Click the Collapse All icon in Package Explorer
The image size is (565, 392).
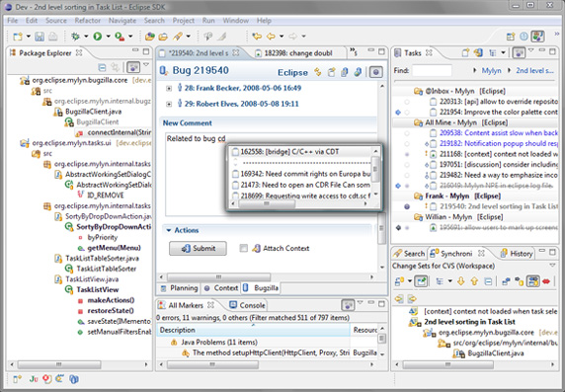click(x=102, y=67)
